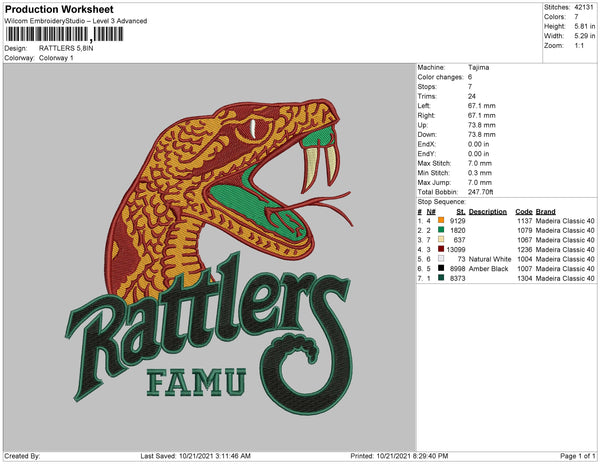
Task: Click the Last Saved timestamp '10/21/2021 3:11:46 AM'
Action: (x=215, y=456)
